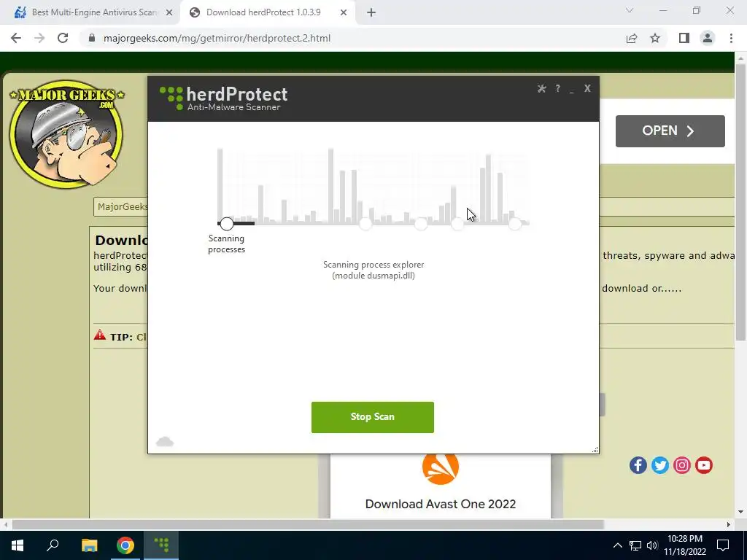Click the red warning TIP icon

coord(99,335)
